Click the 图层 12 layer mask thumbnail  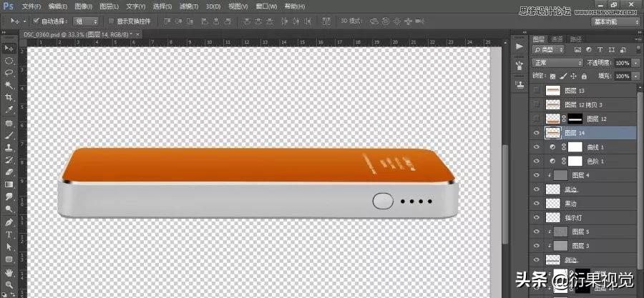[x=575, y=119]
